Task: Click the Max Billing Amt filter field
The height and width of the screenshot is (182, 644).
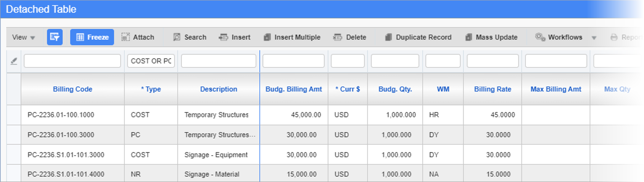Action: 556,61
